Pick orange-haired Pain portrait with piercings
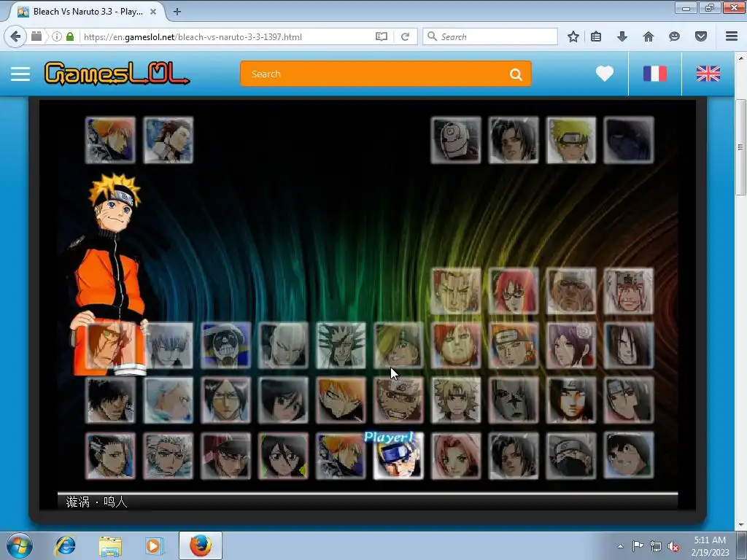 [514, 346]
